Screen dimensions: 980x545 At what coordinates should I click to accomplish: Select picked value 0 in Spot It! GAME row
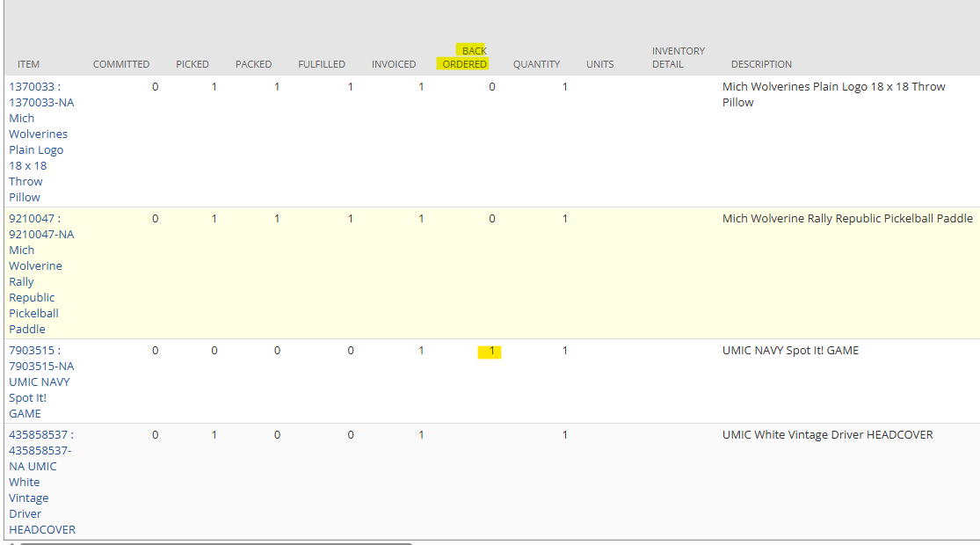coord(214,351)
